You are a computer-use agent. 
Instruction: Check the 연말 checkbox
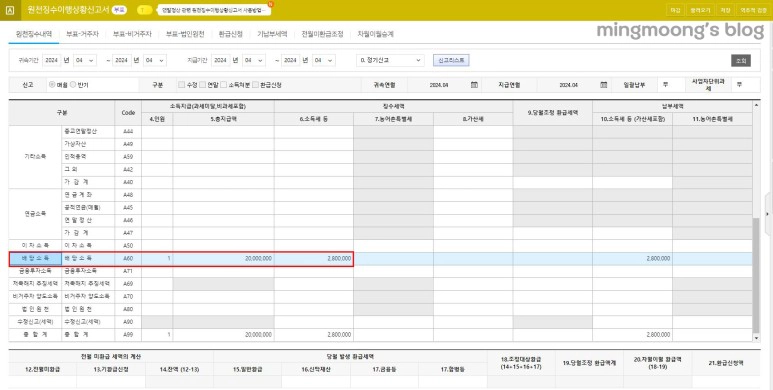202,85
